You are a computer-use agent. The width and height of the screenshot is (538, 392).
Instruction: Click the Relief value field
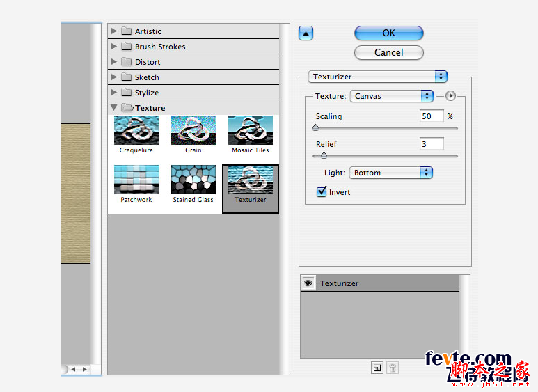tap(432, 144)
